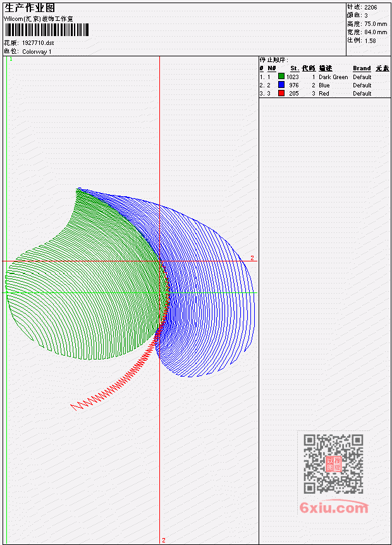Select the stitch count 205
392x545 pixels.
pyautogui.click(x=294, y=94)
